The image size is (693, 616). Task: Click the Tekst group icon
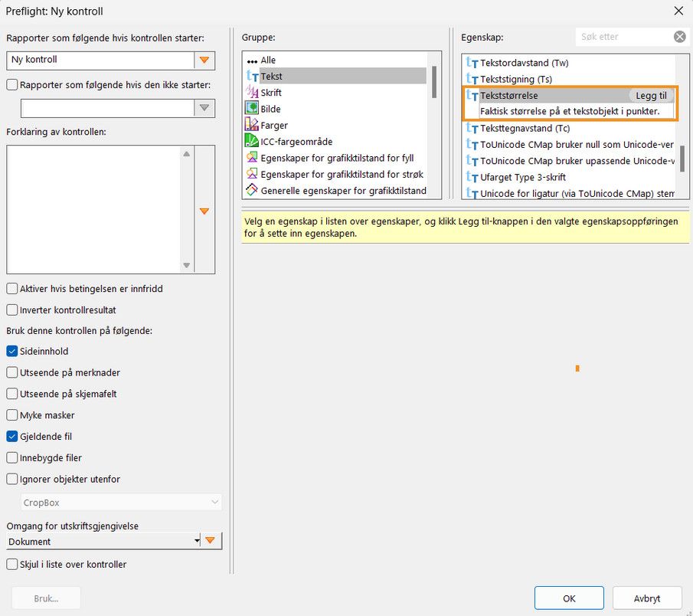(252, 76)
